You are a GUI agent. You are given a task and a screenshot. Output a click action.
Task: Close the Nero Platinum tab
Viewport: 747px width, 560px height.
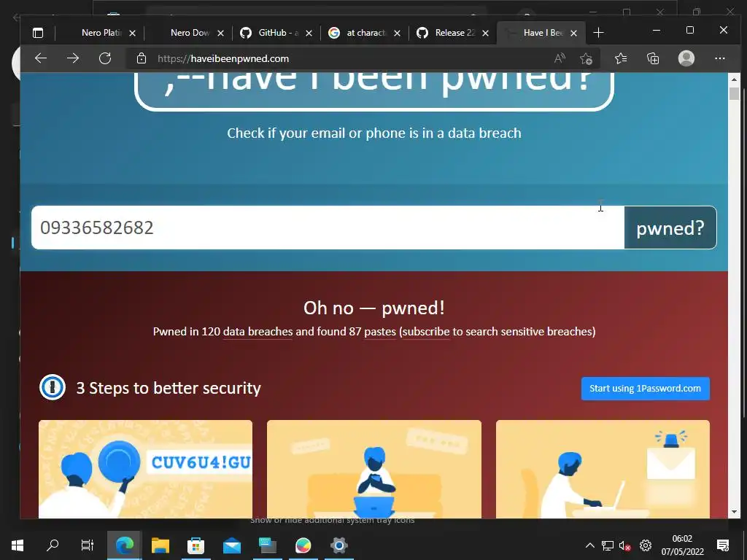click(x=133, y=33)
